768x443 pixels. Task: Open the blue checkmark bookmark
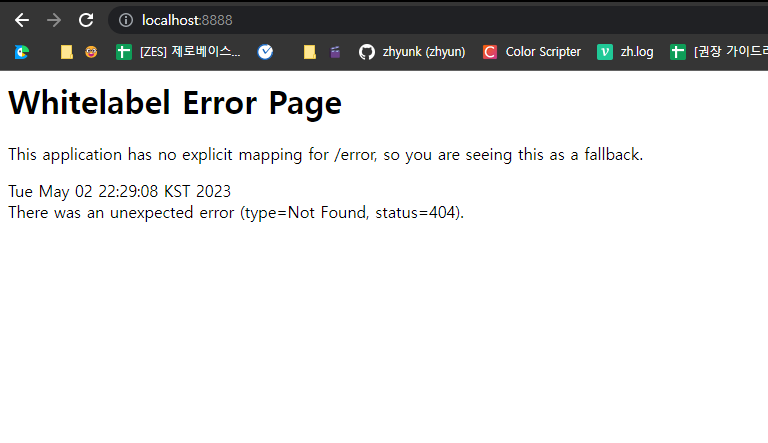pyautogui.click(x=265, y=51)
